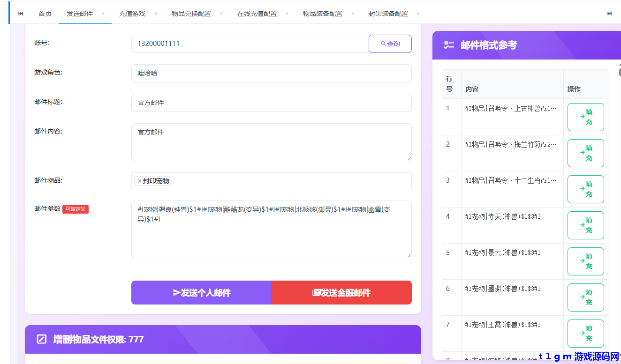Click the 账号 account input field

(249, 43)
